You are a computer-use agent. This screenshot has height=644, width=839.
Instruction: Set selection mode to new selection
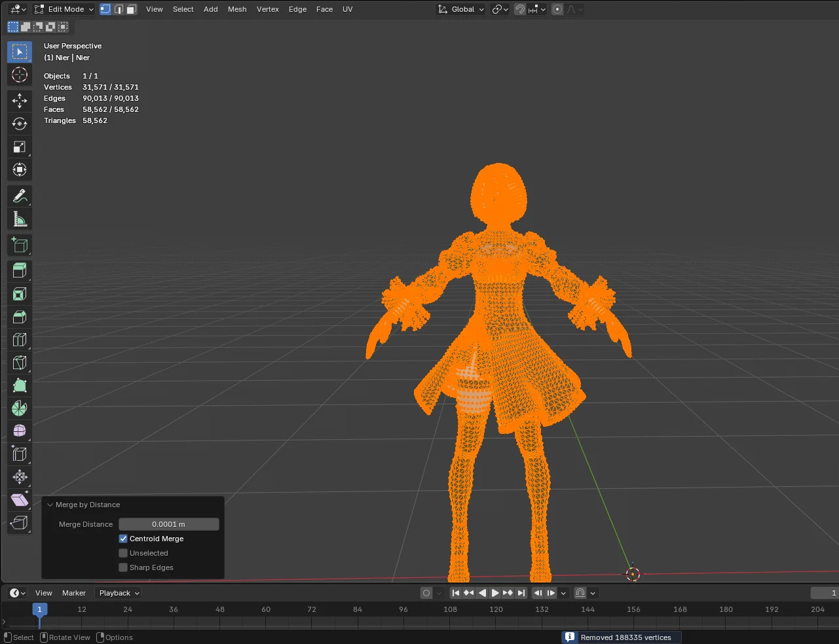pyautogui.click(x=13, y=27)
